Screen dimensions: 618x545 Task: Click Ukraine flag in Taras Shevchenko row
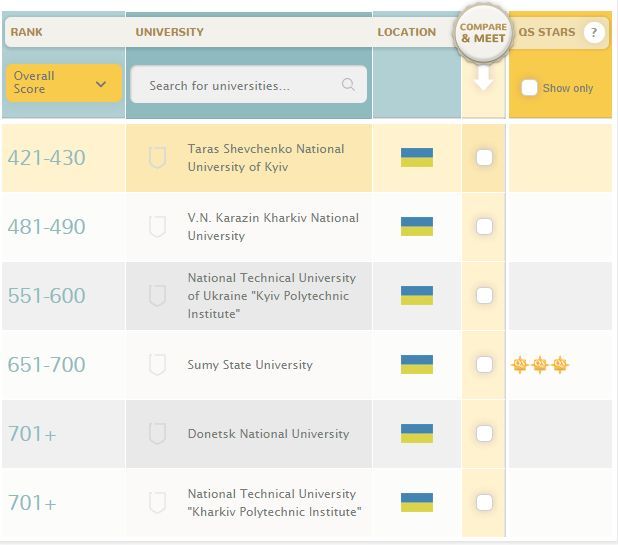pyautogui.click(x=417, y=157)
